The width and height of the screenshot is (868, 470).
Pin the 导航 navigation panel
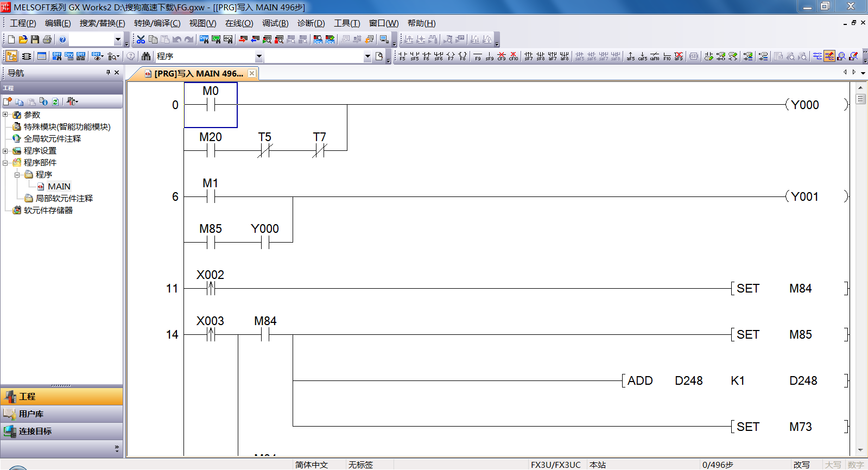[108, 72]
